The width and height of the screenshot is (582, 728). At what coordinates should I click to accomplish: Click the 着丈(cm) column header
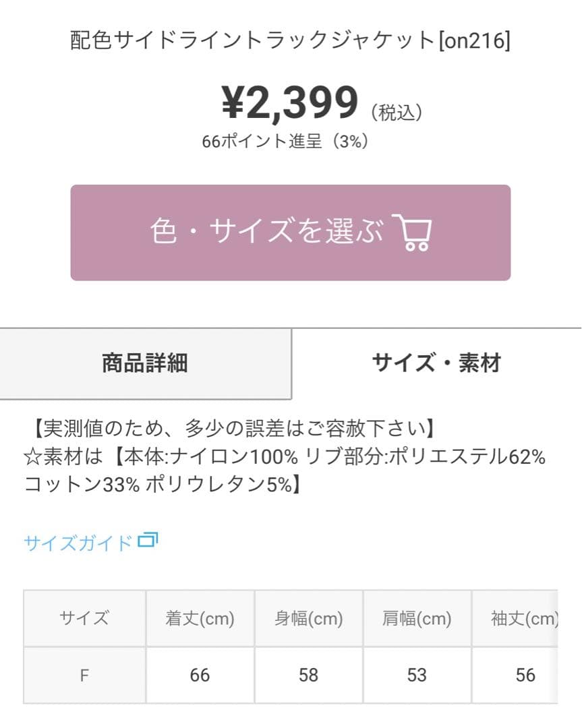coord(200,618)
